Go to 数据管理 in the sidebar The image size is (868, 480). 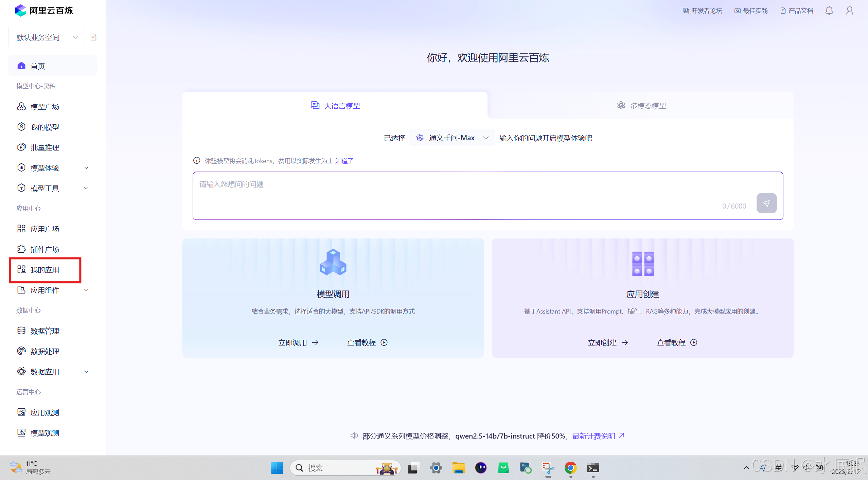pyautogui.click(x=45, y=331)
